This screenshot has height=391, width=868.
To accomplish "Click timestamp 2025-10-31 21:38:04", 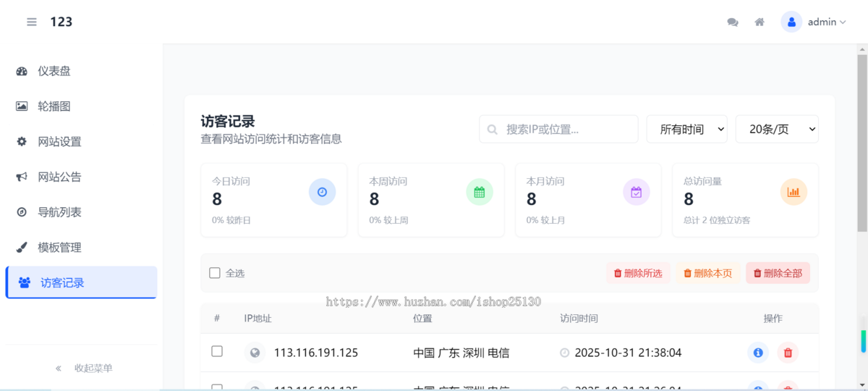I will [x=628, y=353].
